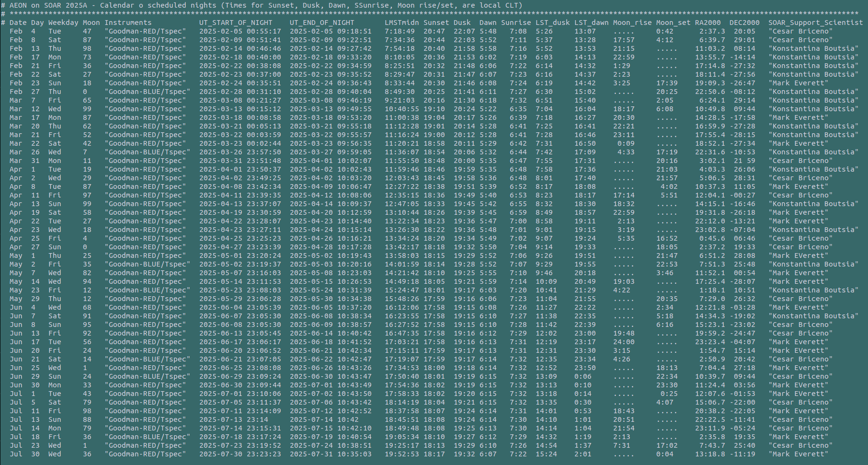Select the LST_dawn column header
Screen dimensions: 868x465
tap(592, 23)
